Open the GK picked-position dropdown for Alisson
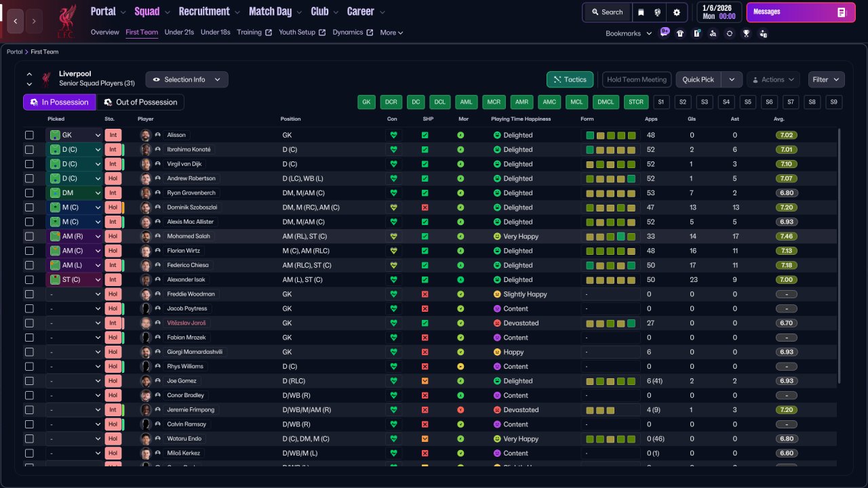 [x=75, y=135]
